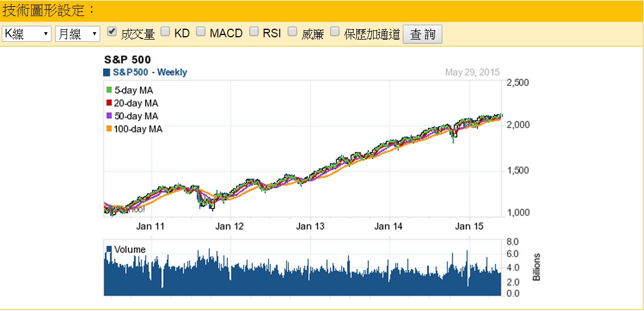The image size is (644, 311).
Task: Click the 20-day MA legend text
Action: [136, 103]
